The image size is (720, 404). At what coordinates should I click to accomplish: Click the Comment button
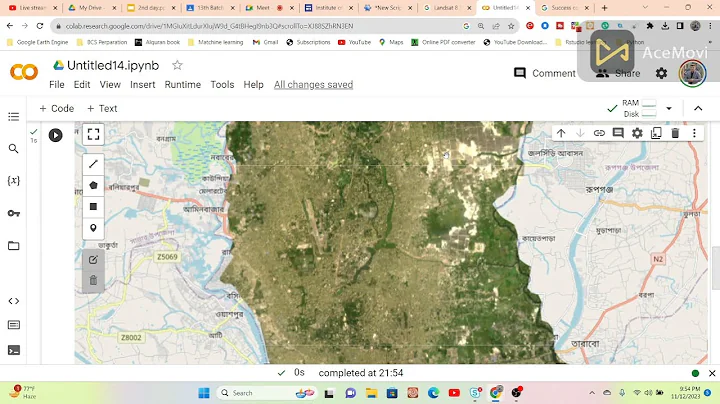[545, 73]
